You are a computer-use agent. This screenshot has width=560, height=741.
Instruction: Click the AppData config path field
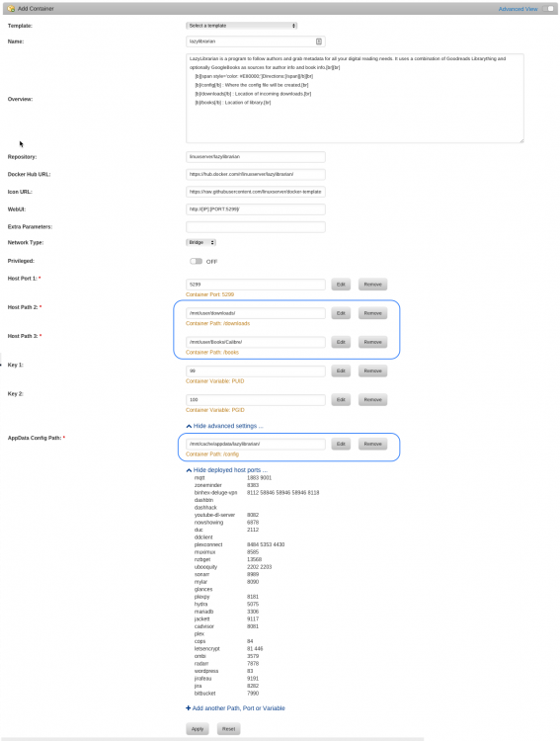tap(255, 445)
